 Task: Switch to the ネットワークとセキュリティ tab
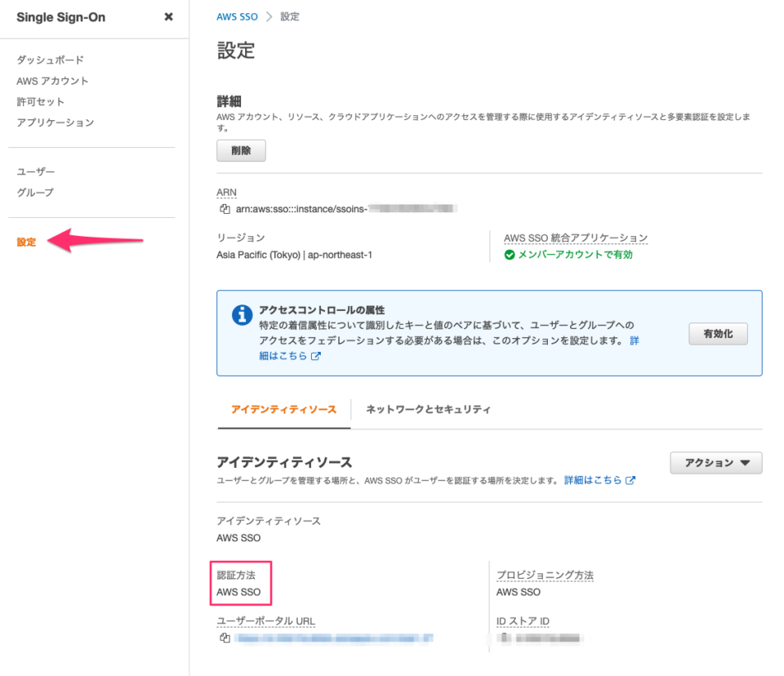pos(426,409)
